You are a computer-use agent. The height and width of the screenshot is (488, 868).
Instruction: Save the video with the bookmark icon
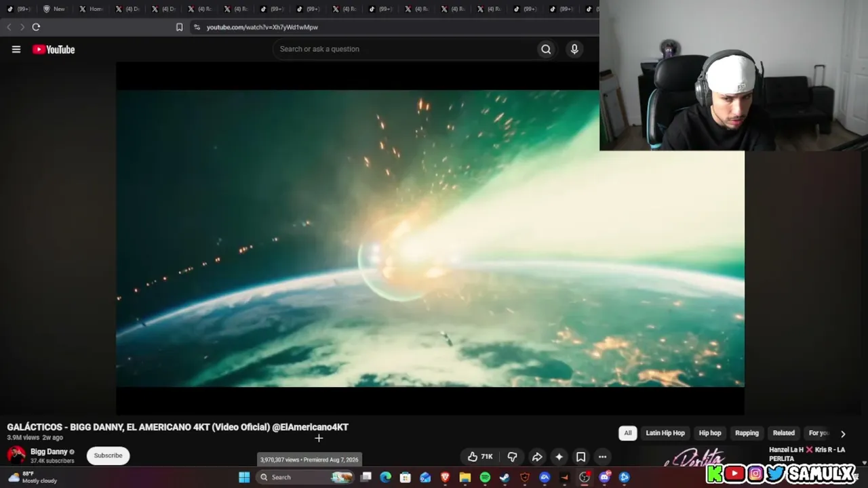coord(580,457)
